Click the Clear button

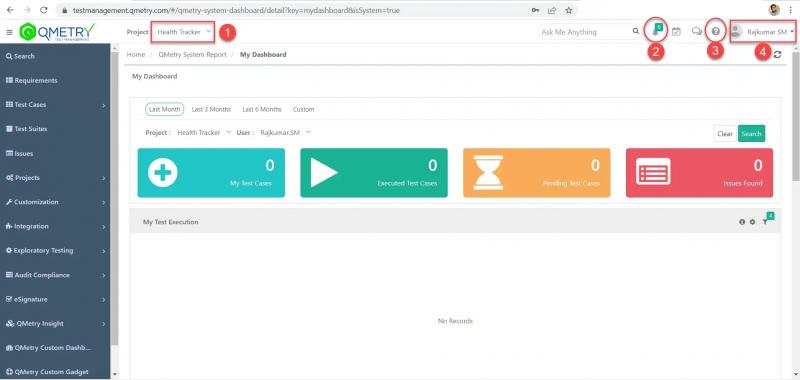(725, 134)
